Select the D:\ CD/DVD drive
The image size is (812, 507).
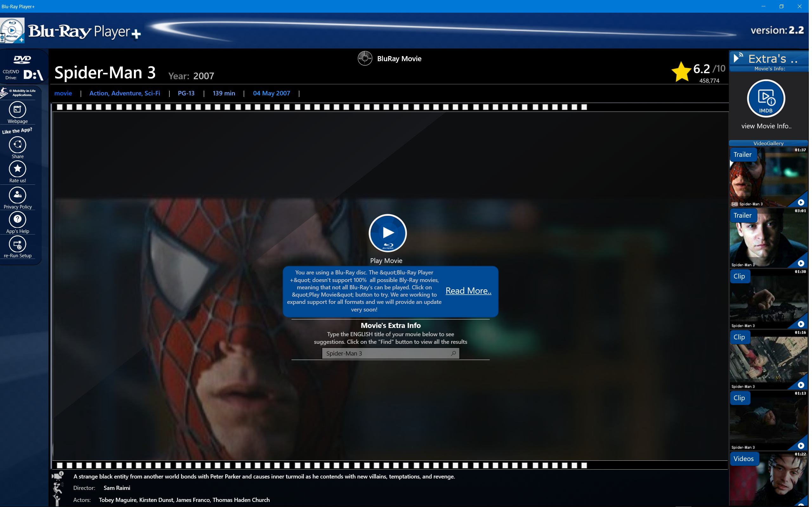point(33,74)
